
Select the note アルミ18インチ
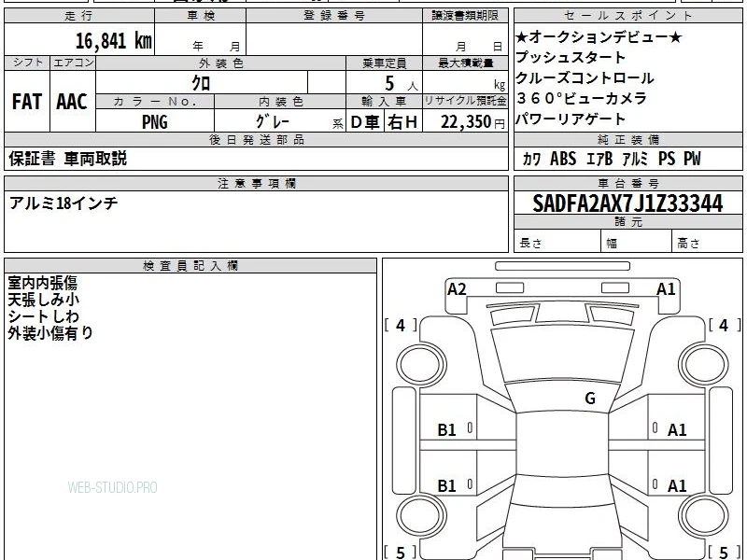coord(63,203)
